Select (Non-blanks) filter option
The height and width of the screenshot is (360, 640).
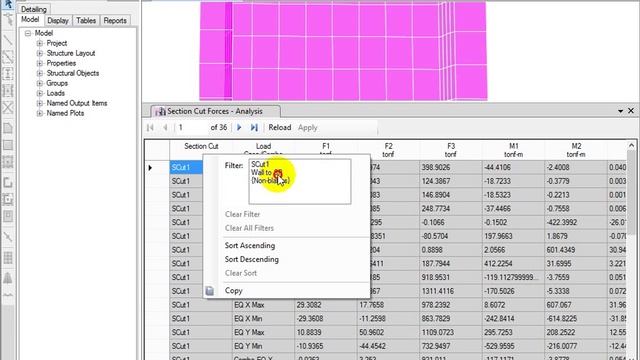(x=270, y=180)
